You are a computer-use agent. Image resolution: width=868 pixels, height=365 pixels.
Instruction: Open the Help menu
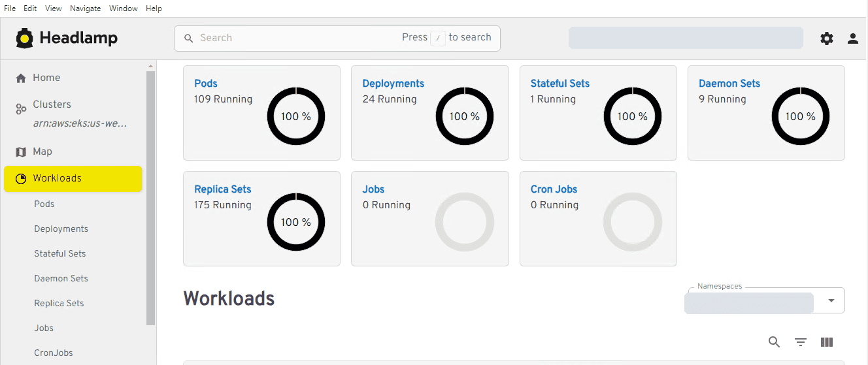tap(154, 8)
